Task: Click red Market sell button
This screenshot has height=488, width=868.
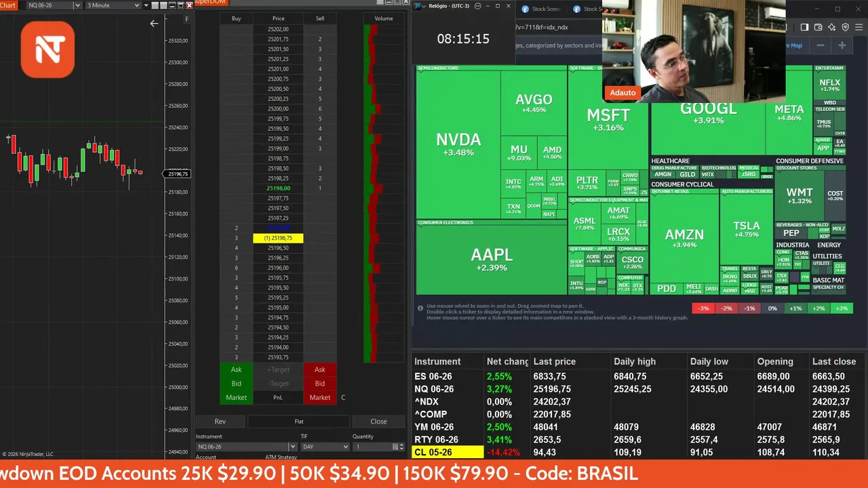Action: point(319,398)
